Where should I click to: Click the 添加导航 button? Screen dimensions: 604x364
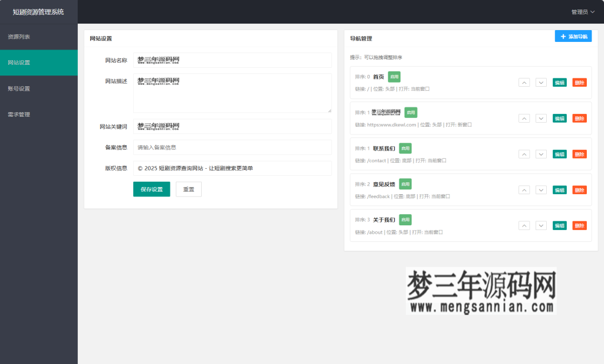pos(573,36)
